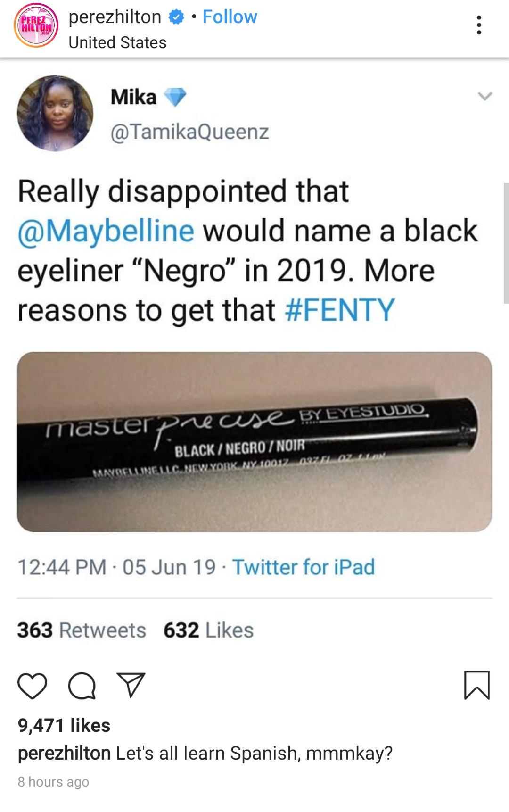Image resolution: width=509 pixels, height=812 pixels.
Task: Save the post with the bookmark icon
Action: (477, 685)
